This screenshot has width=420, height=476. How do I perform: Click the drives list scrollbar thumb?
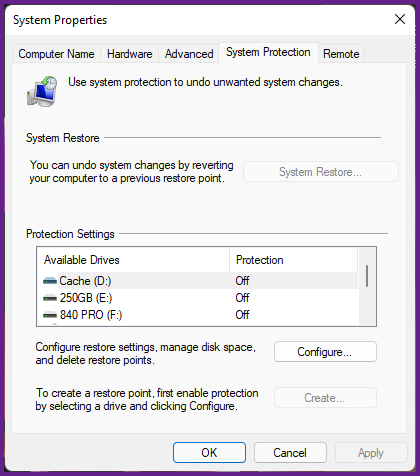(367, 276)
